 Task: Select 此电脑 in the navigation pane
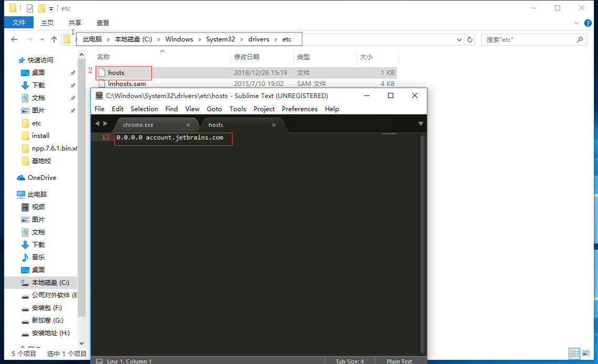click(x=37, y=195)
